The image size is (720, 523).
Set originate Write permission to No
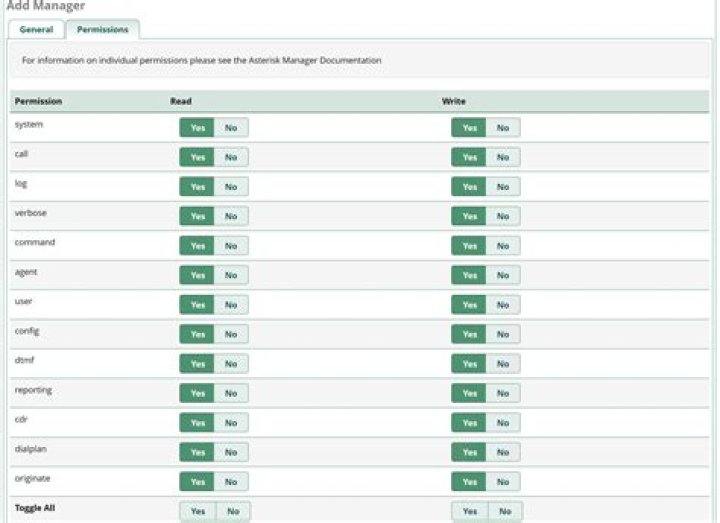pos(502,482)
